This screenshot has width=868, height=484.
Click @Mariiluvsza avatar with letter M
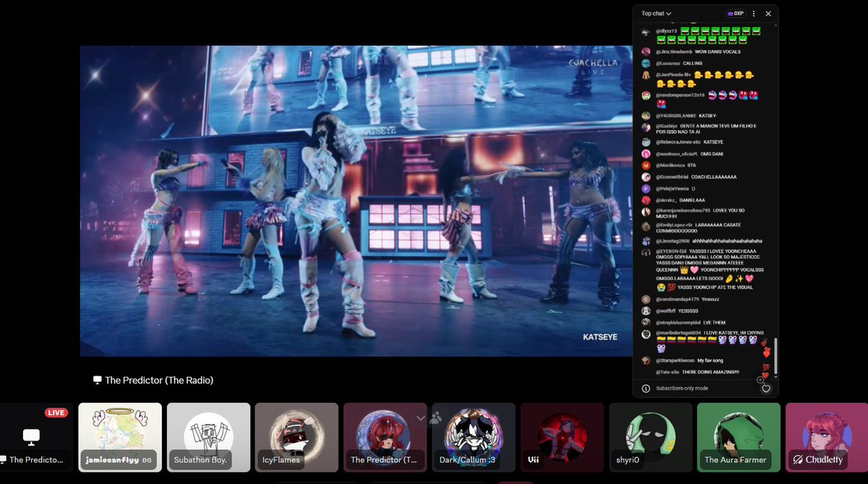tap(646, 166)
